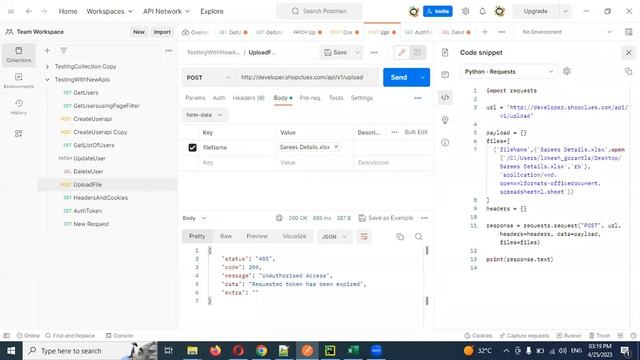
Task: Open the environment quick look icon
Action: click(x=629, y=32)
